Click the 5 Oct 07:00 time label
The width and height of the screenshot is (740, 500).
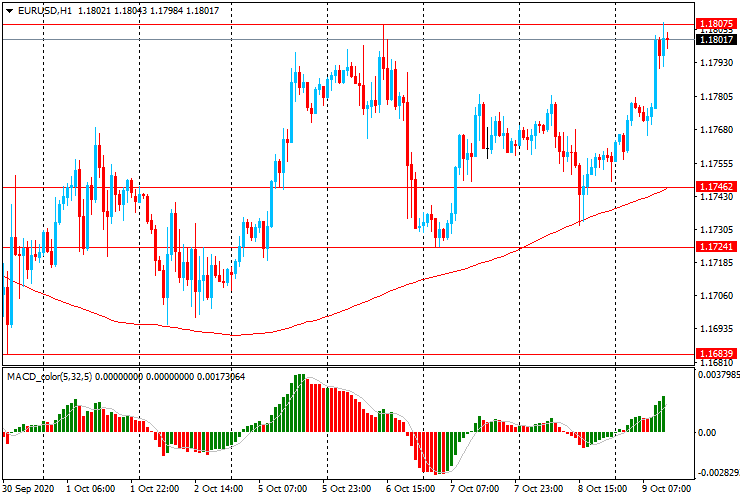[283, 489]
